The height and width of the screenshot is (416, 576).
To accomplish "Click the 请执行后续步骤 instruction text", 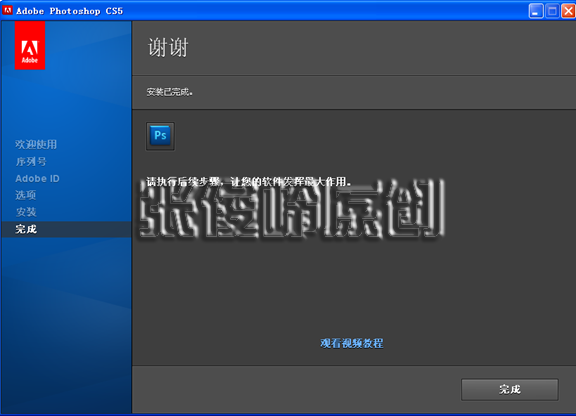I will pyautogui.click(x=249, y=182).
